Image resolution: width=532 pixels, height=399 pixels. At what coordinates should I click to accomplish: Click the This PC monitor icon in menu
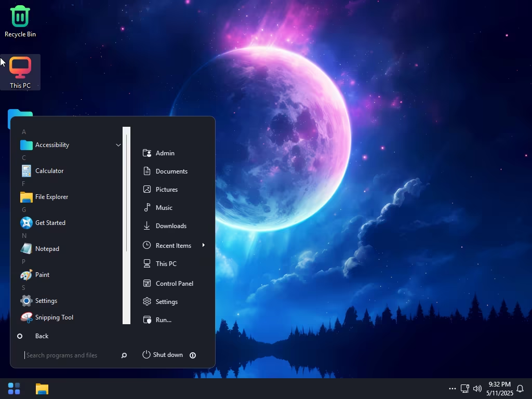(x=147, y=263)
